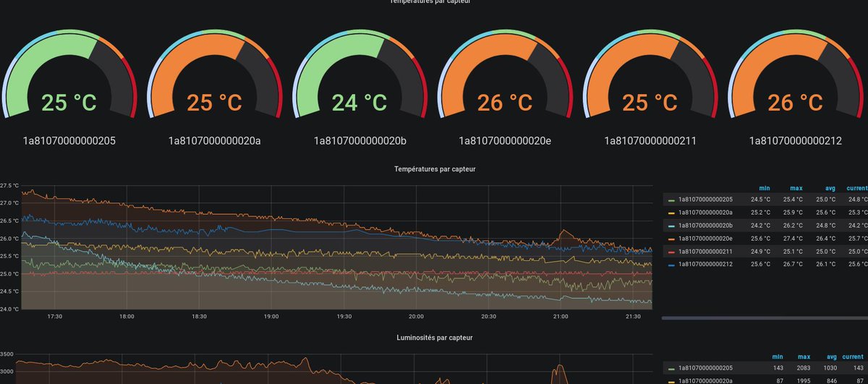Open the Luminosités par capteur panel title menu
The width and height of the screenshot is (868, 384).
(435, 338)
